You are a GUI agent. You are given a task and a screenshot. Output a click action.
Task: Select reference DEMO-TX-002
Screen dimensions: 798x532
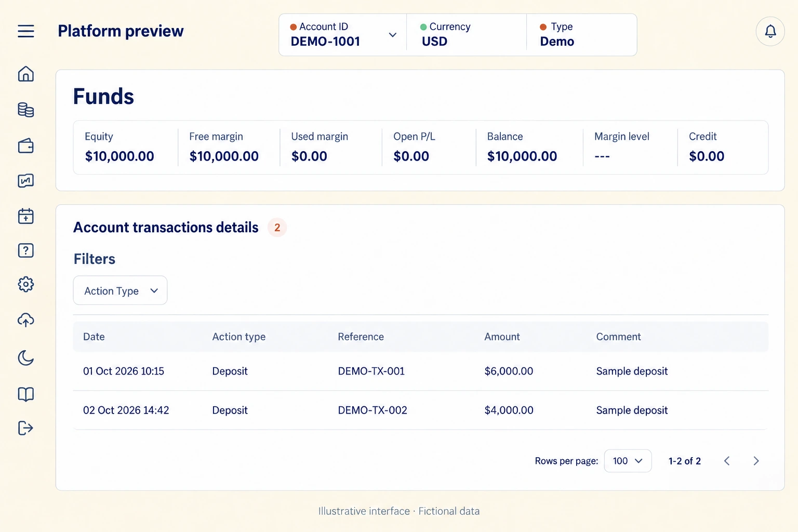tap(373, 410)
